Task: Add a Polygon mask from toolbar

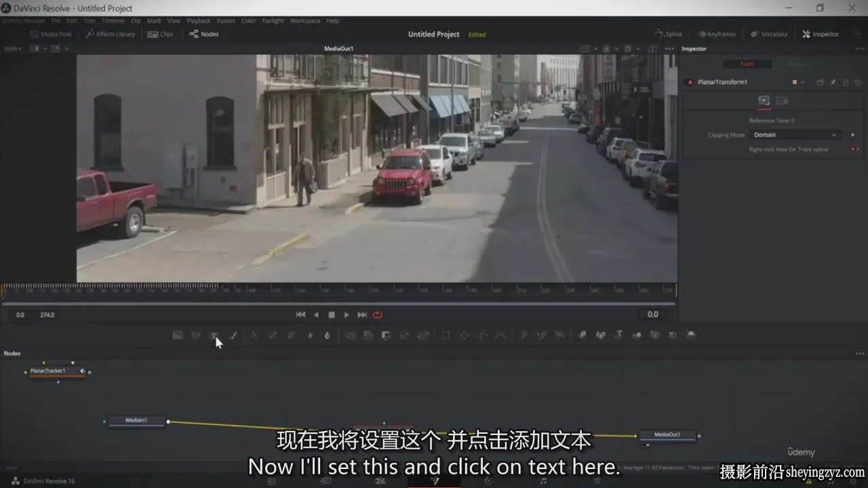Action: coord(482,335)
